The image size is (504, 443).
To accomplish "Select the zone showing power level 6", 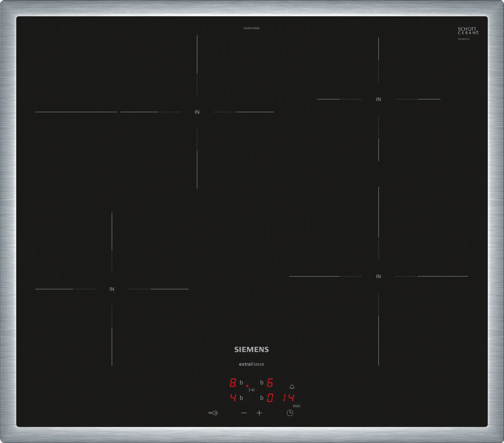I will click(x=270, y=383).
